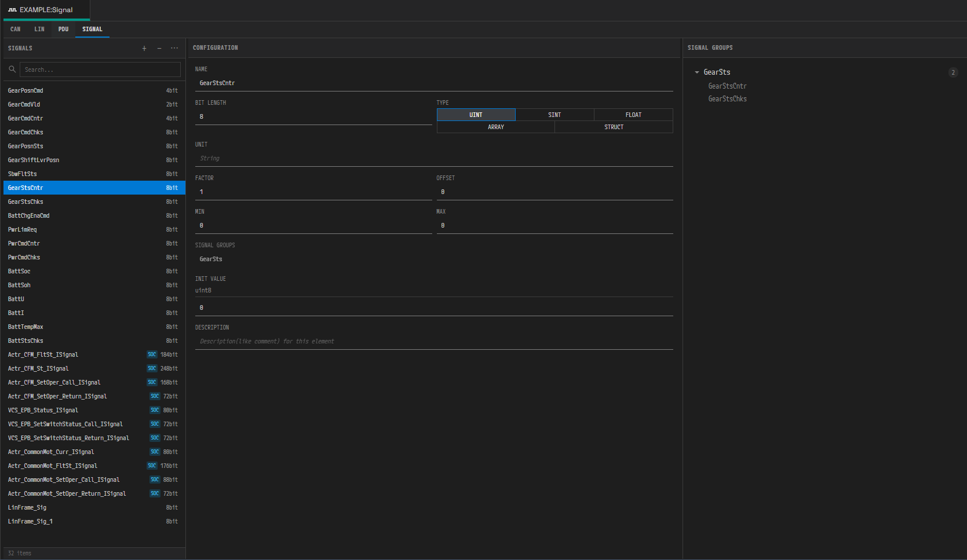
Task: Select the BattStsChks signal
Action: coord(94,341)
